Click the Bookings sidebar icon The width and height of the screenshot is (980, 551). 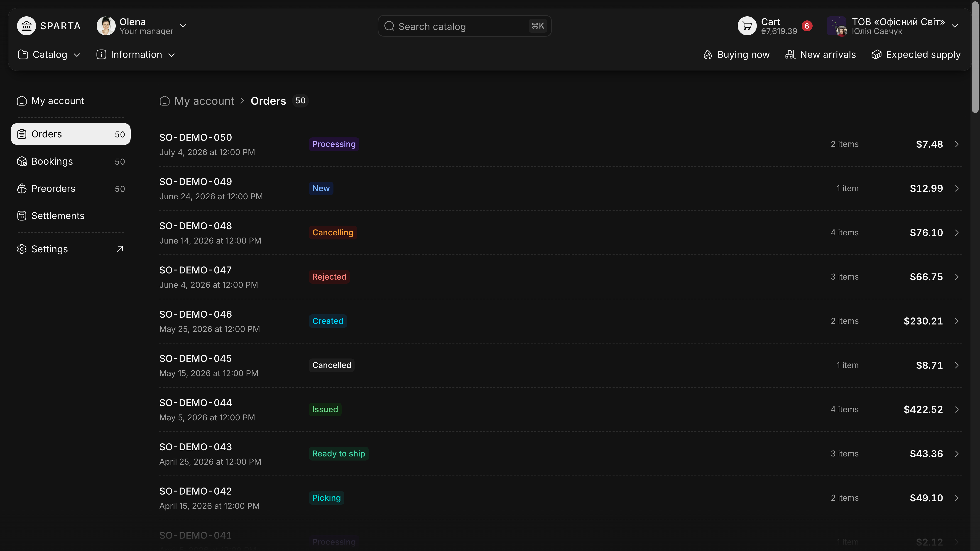pos(22,162)
